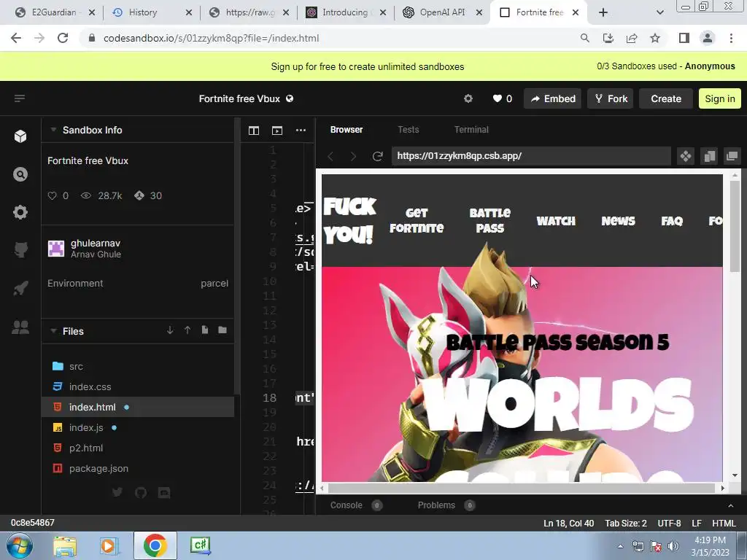Viewport: 747px width, 560px height.
Task: Switch to the History Chrome tab
Action: click(152, 12)
